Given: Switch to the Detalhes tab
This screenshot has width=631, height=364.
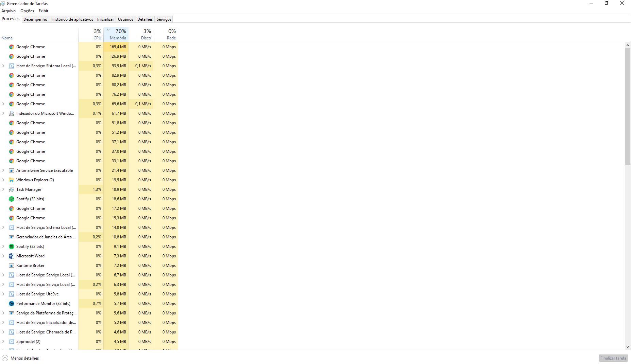Looking at the screenshot, I should tap(145, 19).
